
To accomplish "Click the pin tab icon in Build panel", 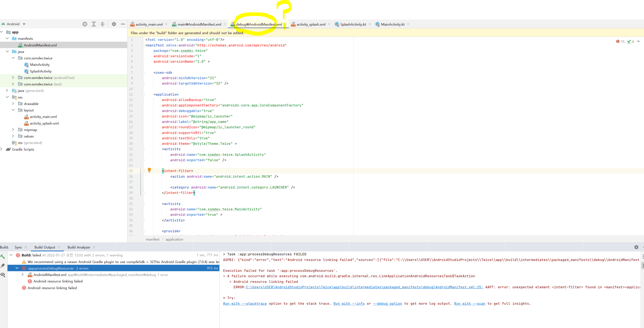I will pyautogui.click(x=3, y=266).
